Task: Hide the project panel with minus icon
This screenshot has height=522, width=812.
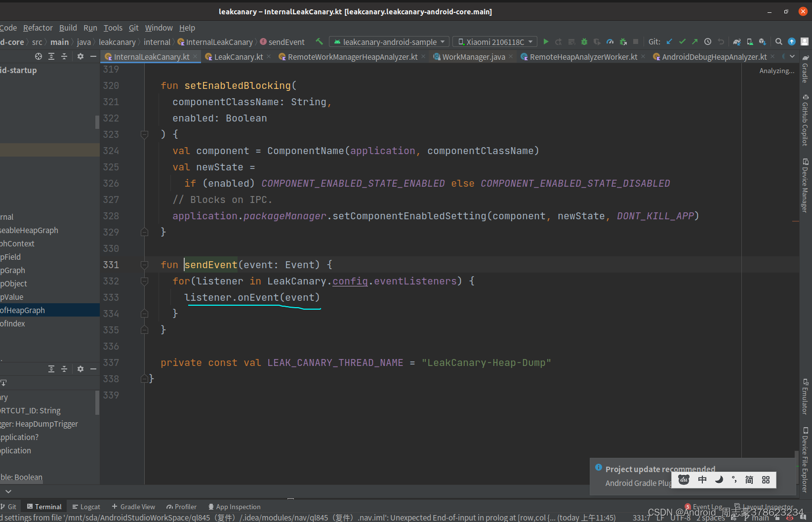Action: [x=93, y=56]
